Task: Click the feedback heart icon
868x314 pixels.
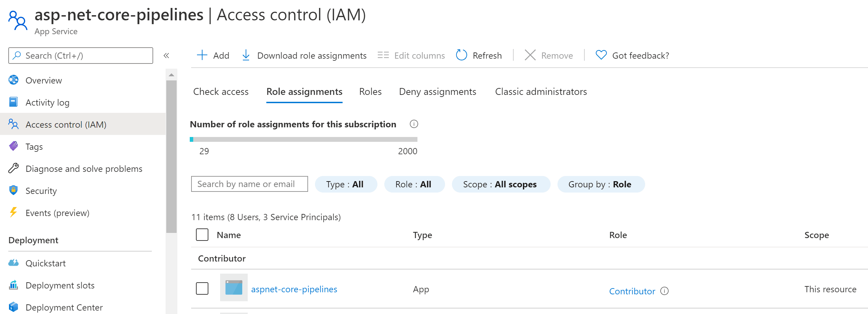Action: pos(601,55)
